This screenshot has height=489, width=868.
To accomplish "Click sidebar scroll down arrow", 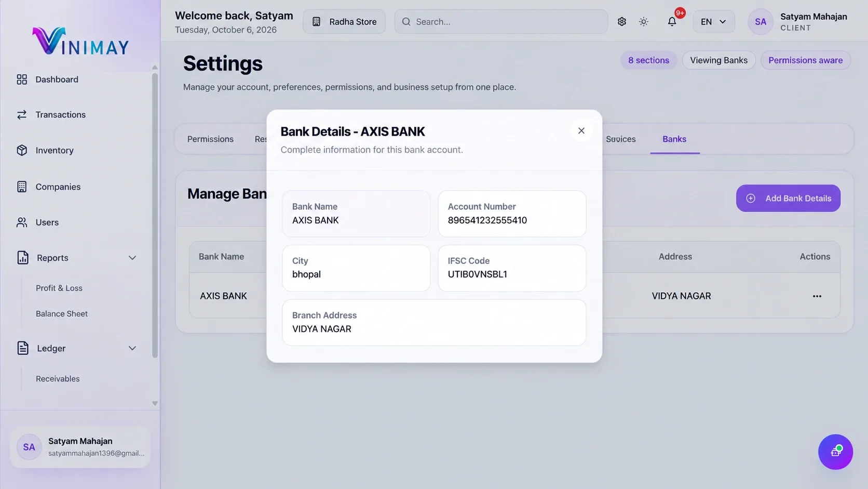I will pos(155,403).
